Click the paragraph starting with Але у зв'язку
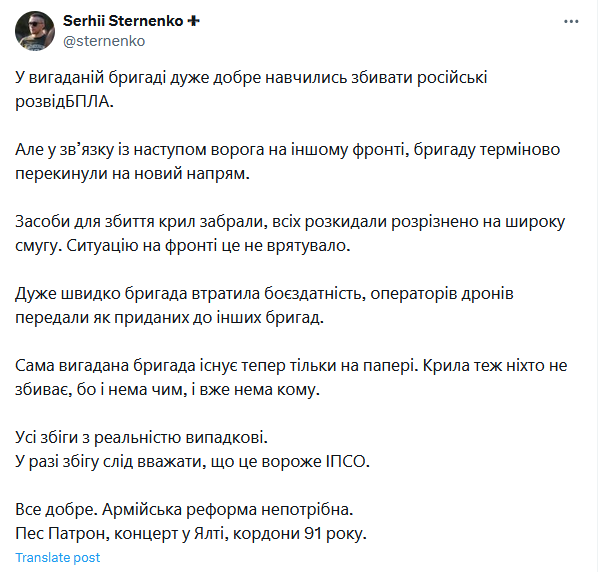 (288, 161)
